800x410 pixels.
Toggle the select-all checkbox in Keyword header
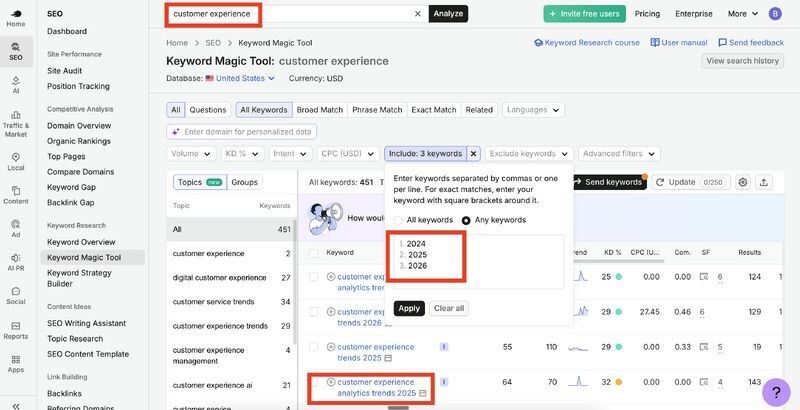[314, 253]
